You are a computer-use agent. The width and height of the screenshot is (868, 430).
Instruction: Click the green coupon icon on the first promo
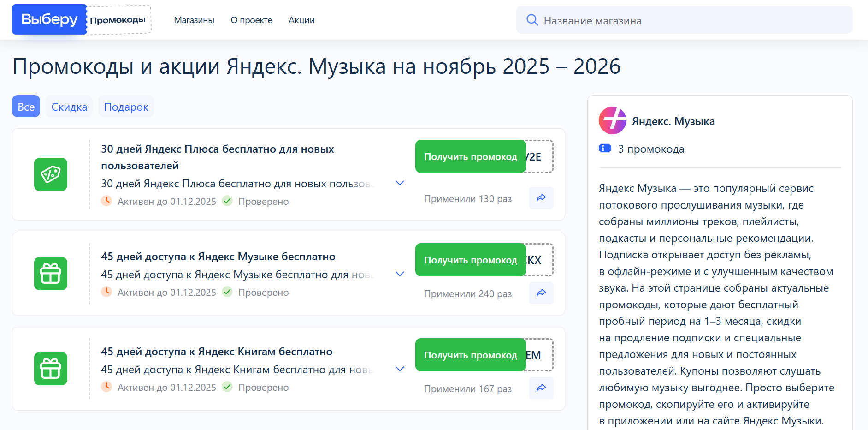(51, 174)
